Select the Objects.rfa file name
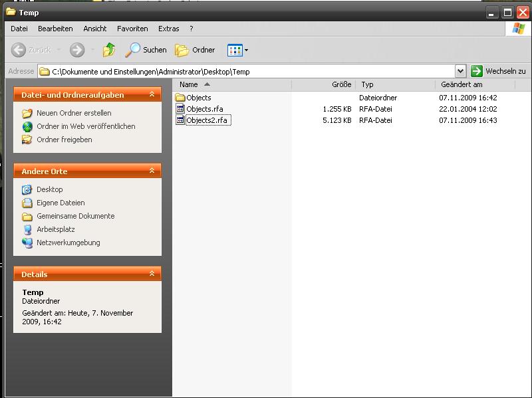 pos(205,109)
